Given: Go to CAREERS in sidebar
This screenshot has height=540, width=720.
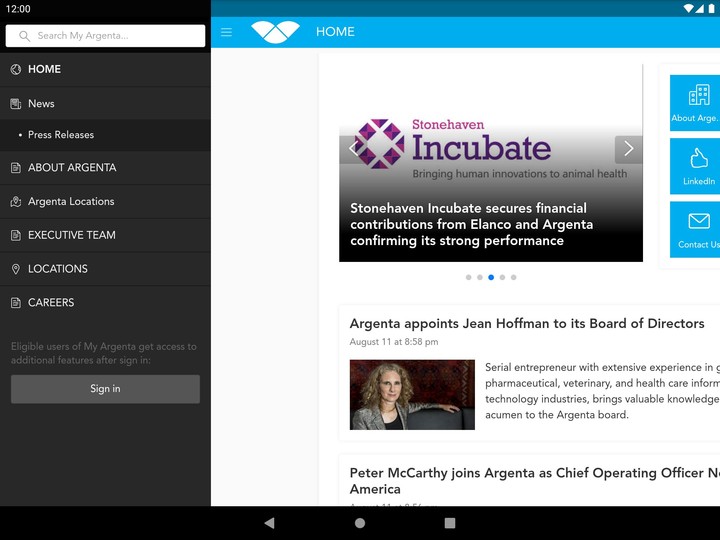Looking at the screenshot, I should [51, 303].
